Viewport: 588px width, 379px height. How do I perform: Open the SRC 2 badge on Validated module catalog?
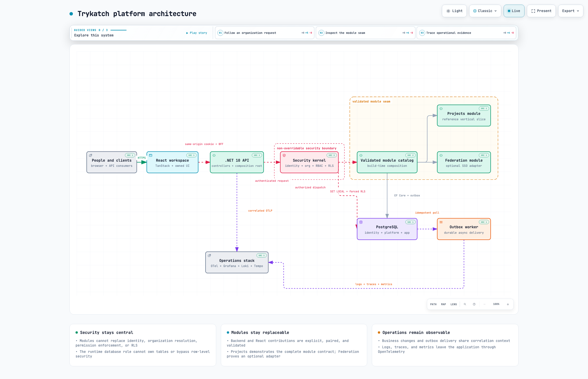tap(411, 155)
